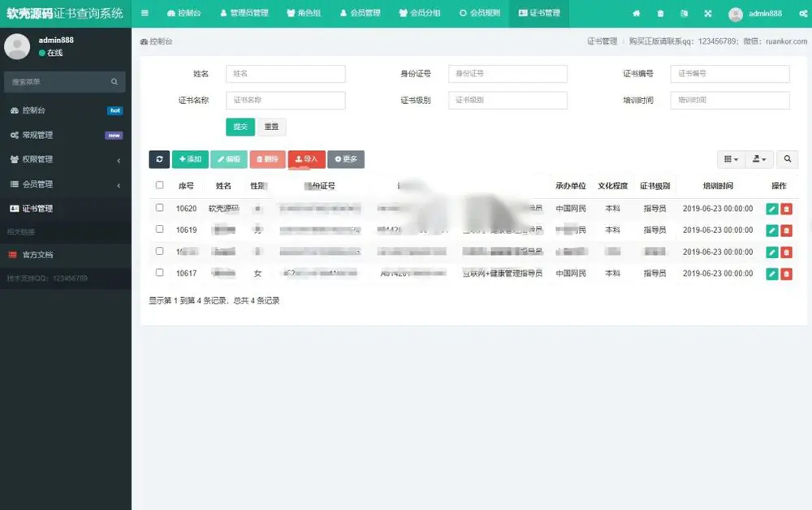The width and height of the screenshot is (812, 510).
Task: Go to the home page icon
Action: coord(636,14)
